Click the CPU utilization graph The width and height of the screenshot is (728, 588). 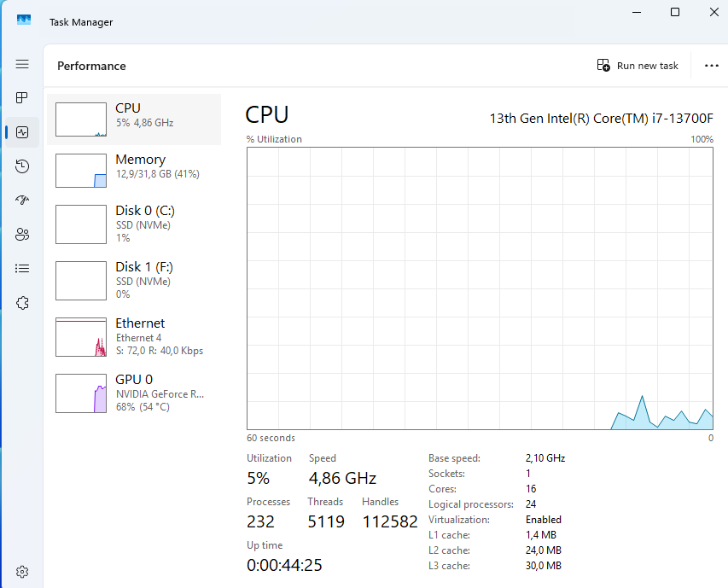point(480,288)
